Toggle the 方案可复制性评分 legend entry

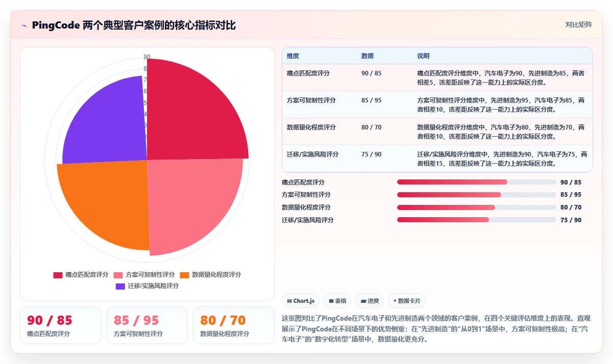tap(144, 275)
